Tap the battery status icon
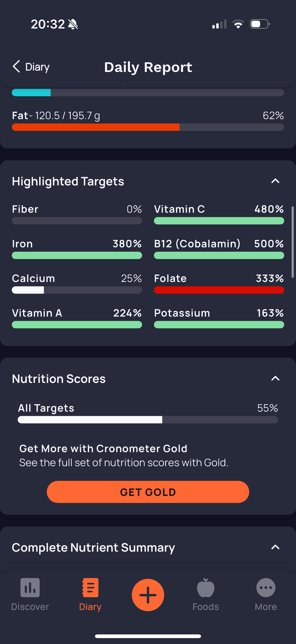The width and height of the screenshot is (296, 644). click(260, 24)
